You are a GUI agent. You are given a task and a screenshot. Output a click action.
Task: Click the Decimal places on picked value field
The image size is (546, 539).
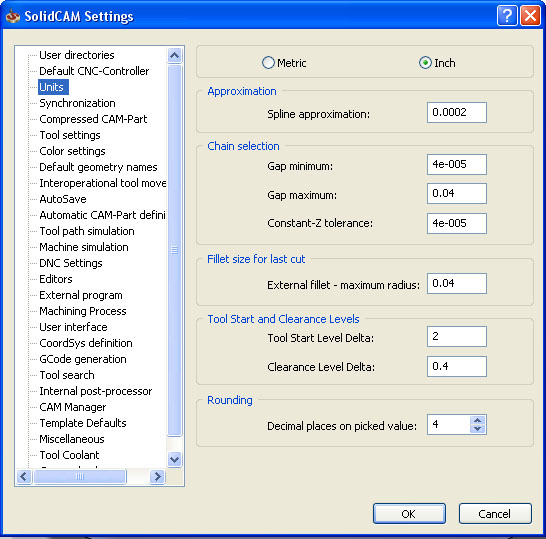click(448, 424)
